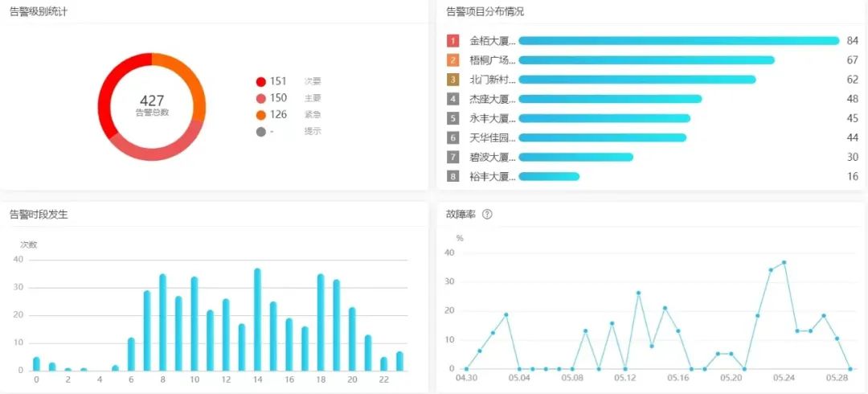Click the 427 告警总数 donut center

[x=152, y=105]
